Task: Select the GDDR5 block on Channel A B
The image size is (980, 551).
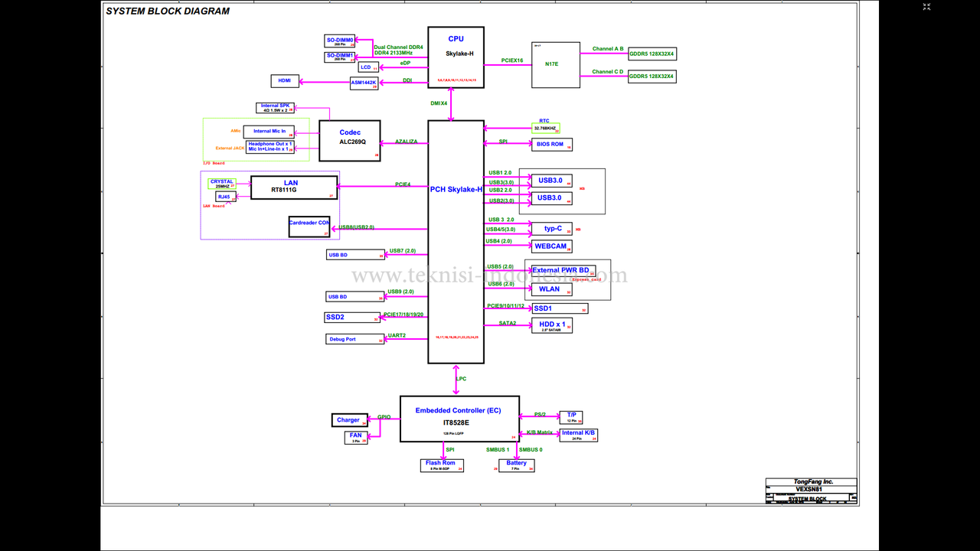Action: (652, 54)
